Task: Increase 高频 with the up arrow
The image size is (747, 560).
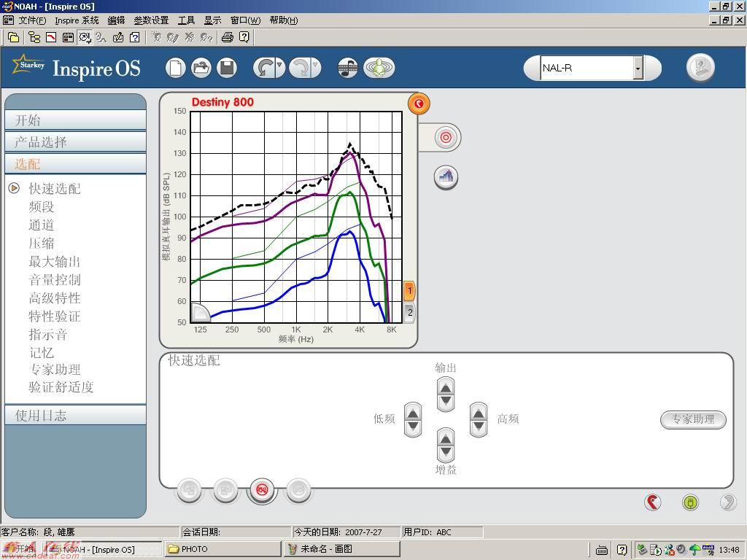Action: pyautogui.click(x=479, y=413)
